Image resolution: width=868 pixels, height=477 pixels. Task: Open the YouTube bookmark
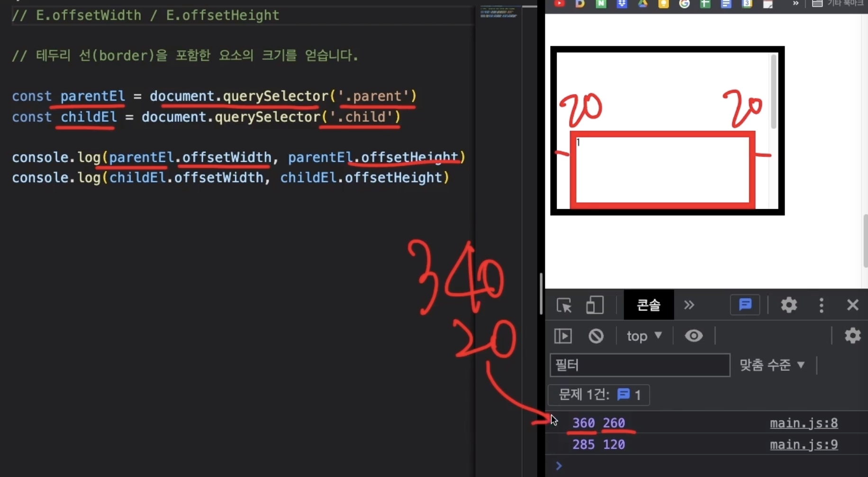560,4
